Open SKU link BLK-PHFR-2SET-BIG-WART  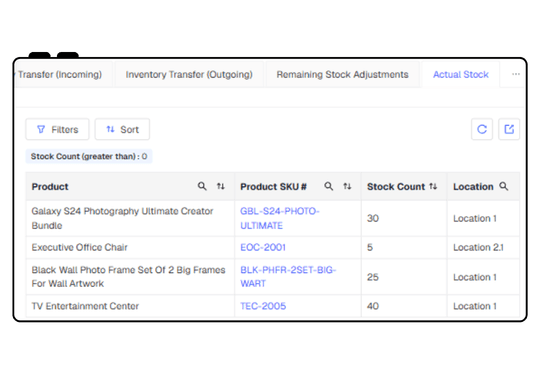click(288, 277)
